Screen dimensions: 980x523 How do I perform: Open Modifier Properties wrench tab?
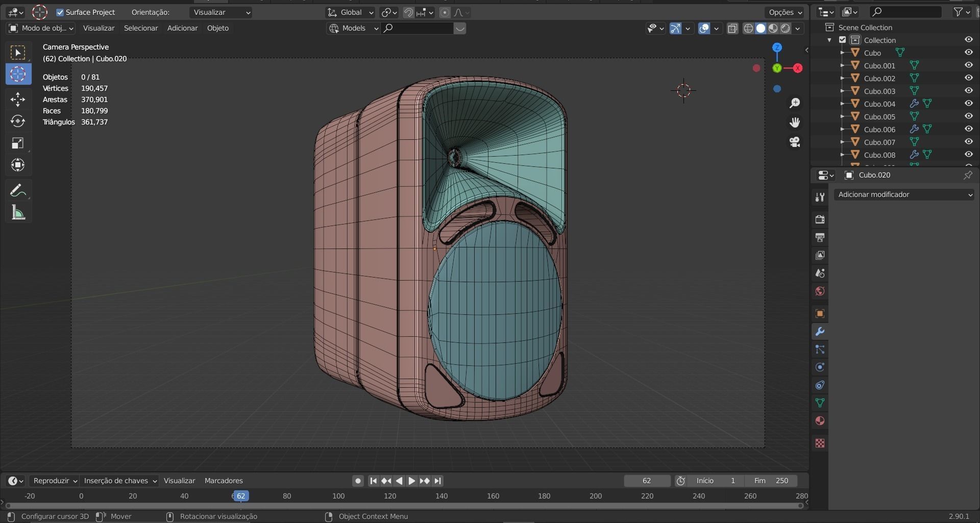pyautogui.click(x=820, y=331)
